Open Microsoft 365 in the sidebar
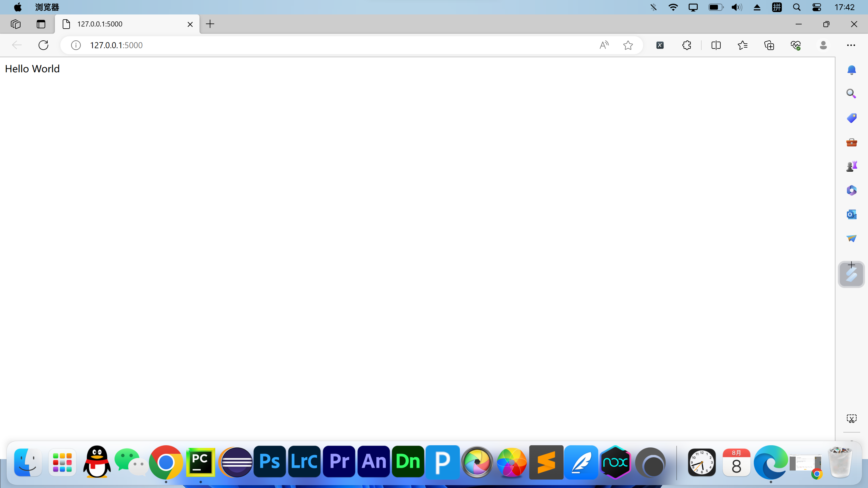This screenshot has height=488, width=868. (851, 190)
